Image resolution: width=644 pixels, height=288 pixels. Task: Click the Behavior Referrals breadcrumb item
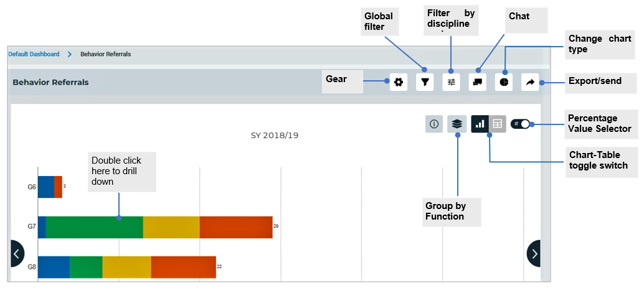[x=105, y=54]
